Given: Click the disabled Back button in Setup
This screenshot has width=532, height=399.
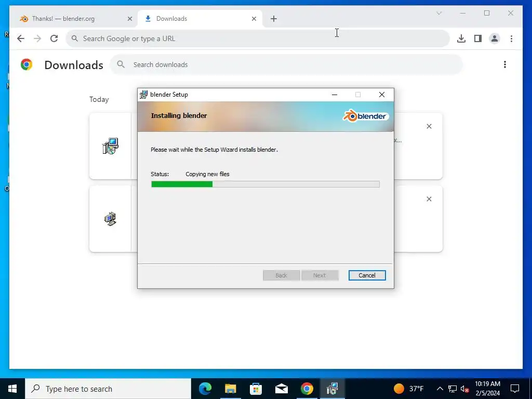Looking at the screenshot, I should click(281, 275).
